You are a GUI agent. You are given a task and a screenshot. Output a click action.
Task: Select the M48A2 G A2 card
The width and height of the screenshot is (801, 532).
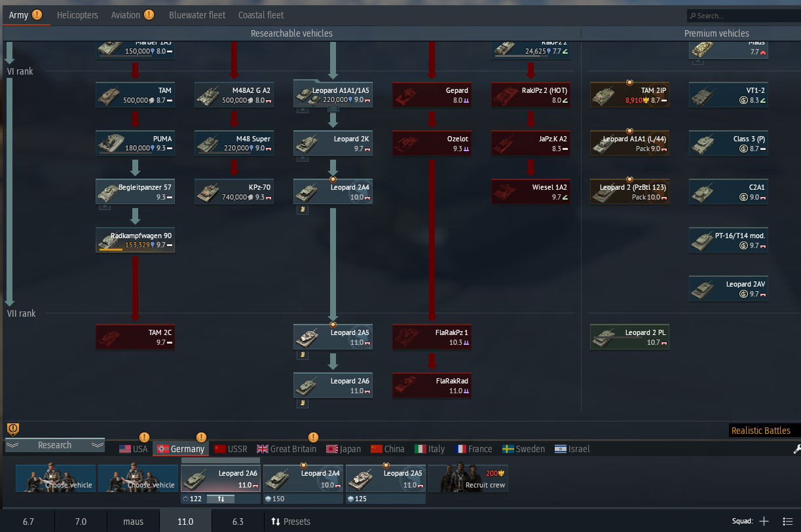pyautogui.click(x=234, y=95)
